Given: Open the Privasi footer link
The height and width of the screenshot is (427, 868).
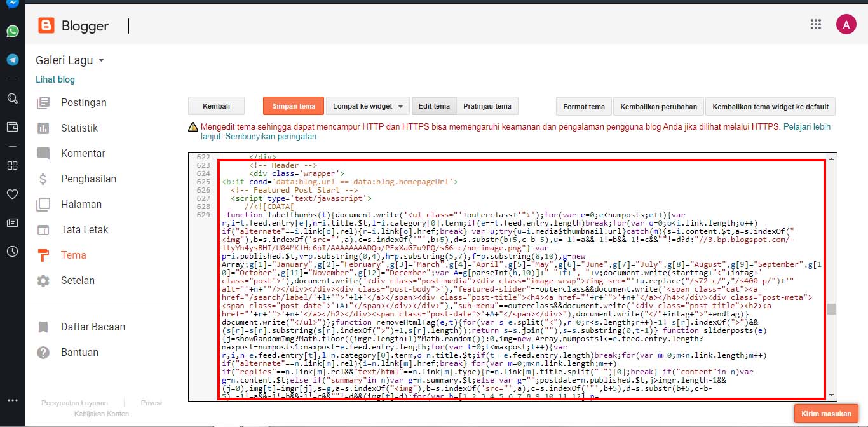Looking at the screenshot, I should pos(151,403).
